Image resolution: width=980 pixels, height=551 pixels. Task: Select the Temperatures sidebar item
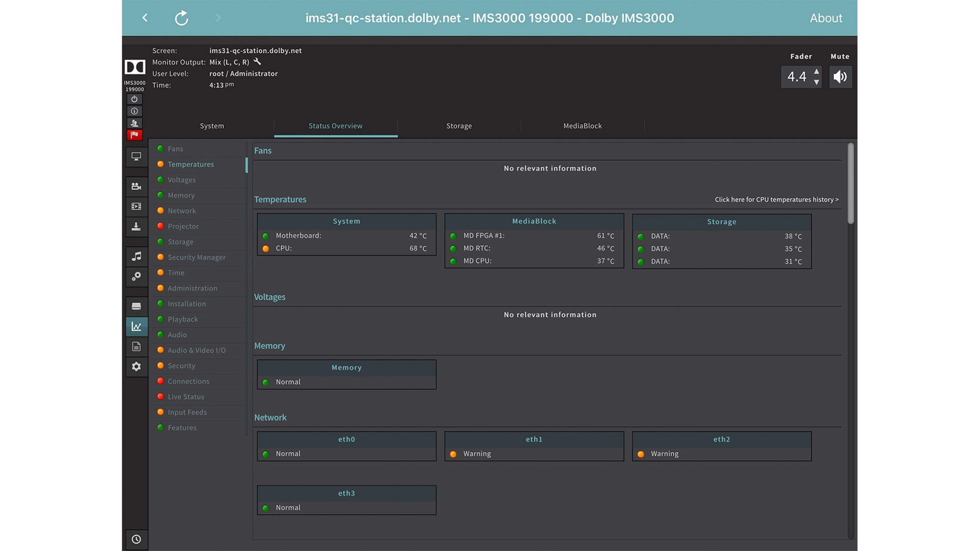pyautogui.click(x=191, y=164)
